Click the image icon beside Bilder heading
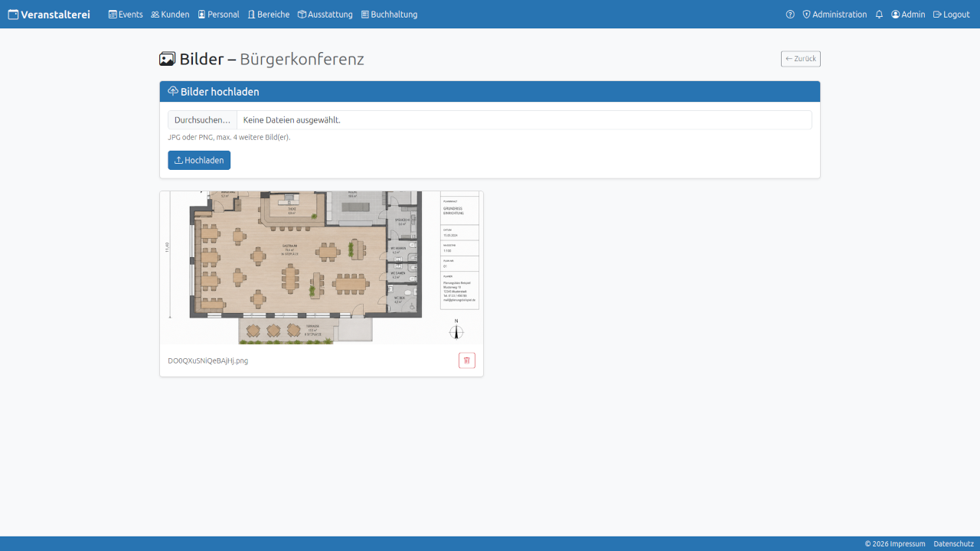Screen dimensions: 980x551 168,59
